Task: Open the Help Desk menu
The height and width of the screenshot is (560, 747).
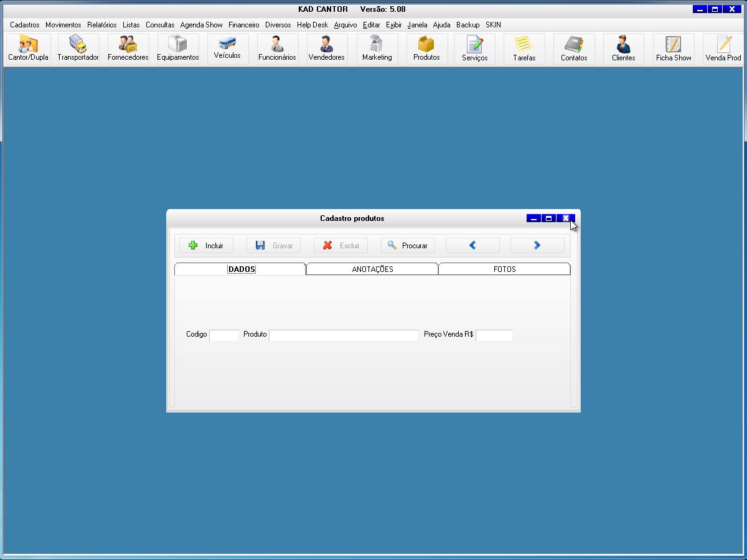Action: pos(312,25)
